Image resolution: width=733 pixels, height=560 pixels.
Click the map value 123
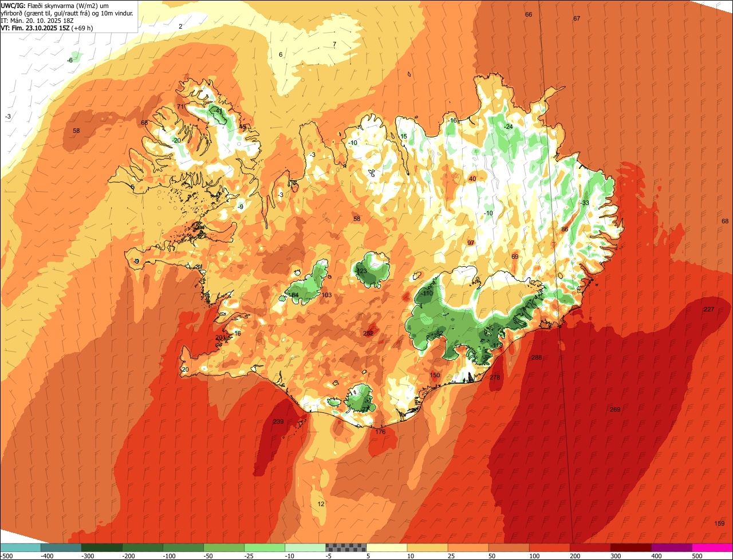pyautogui.click(x=361, y=271)
